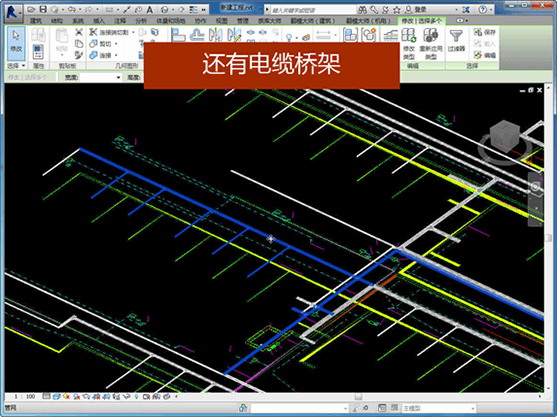Toggle the navigation wheel on the right bar

[x=535, y=186]
